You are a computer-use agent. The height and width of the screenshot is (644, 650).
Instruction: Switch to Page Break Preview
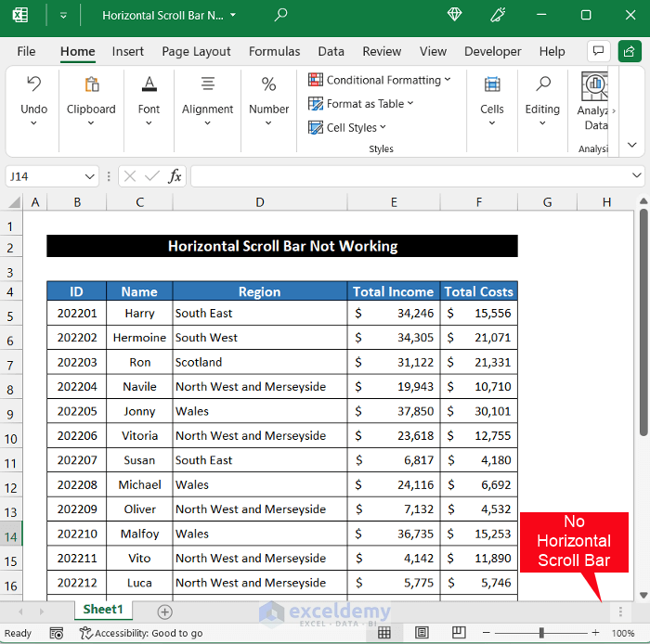coord(459,633)
